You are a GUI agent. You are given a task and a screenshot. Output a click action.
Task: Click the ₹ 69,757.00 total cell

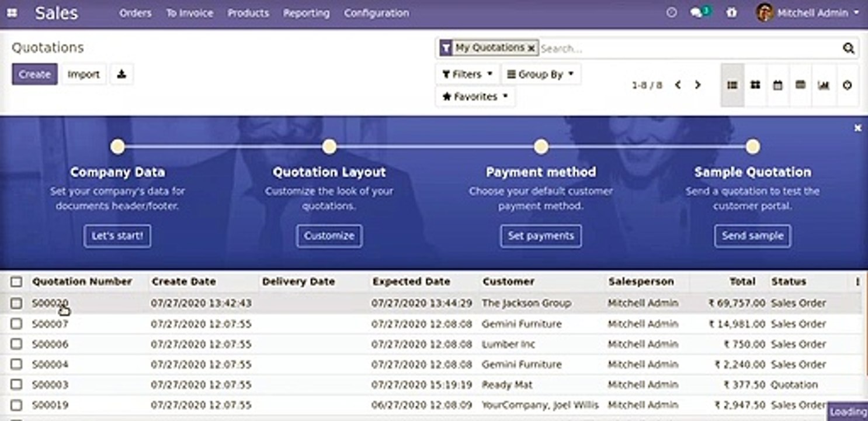click(736, 303)
